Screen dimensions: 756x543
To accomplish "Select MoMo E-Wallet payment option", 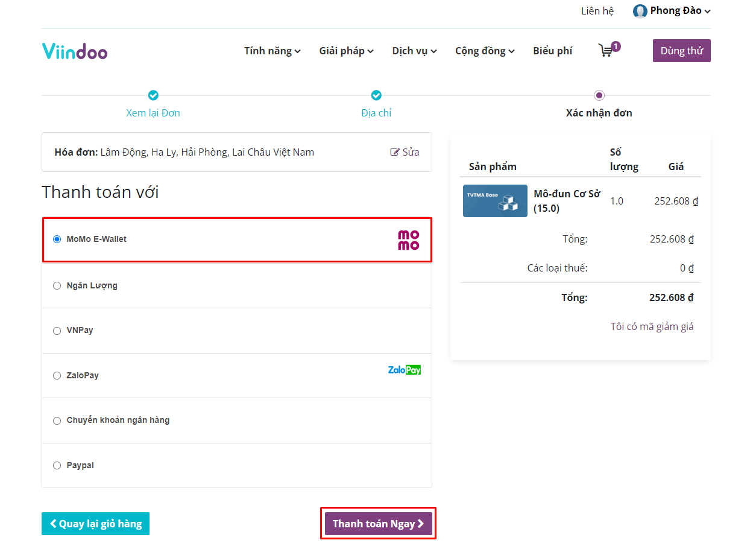I will [x=57, y=240].
